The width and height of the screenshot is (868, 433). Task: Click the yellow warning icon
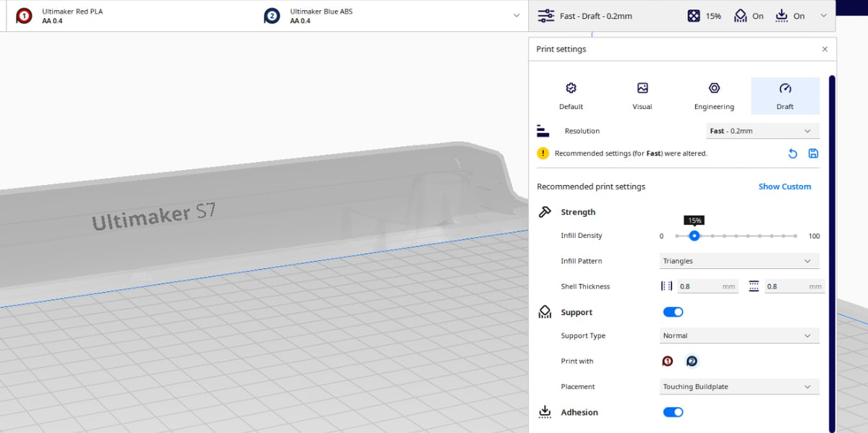pyautogui.click(x=543, y=153)
